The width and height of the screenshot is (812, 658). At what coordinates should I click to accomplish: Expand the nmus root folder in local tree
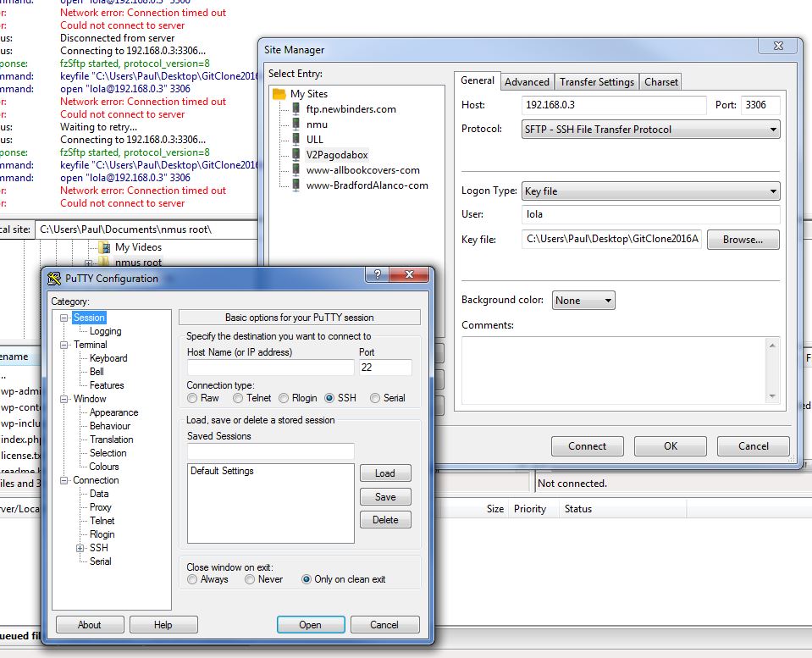pyautogui.click(x=89, y=263)
